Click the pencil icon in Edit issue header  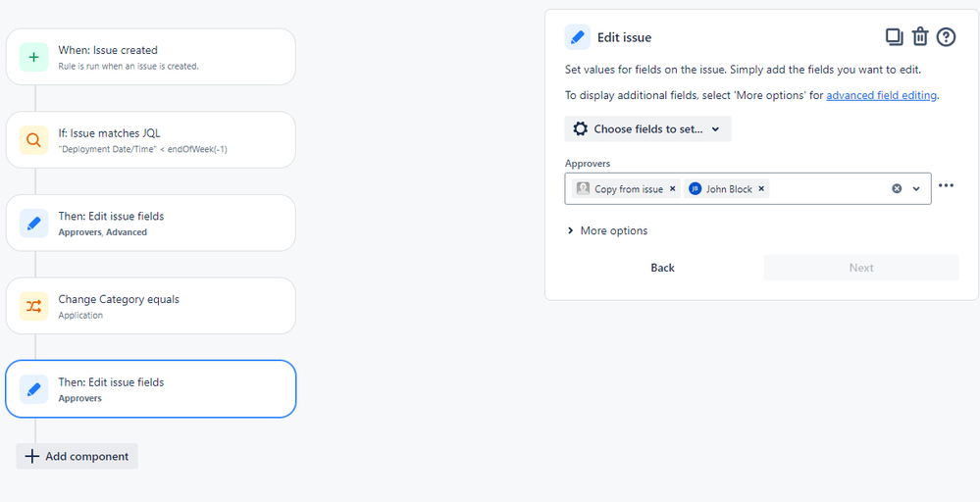pos(578,37)
